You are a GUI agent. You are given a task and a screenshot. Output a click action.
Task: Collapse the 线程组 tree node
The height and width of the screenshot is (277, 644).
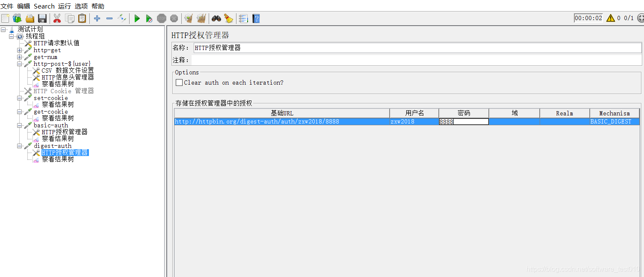[12, 36]
